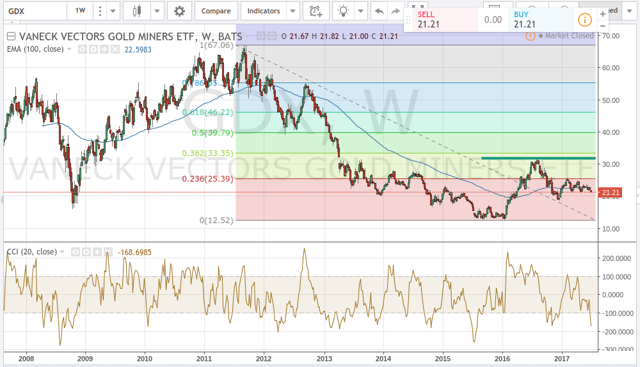Select the 1W interval button
Image resolution: width=640 pixels, height=367 pixels.
click(x=80, y=11)
